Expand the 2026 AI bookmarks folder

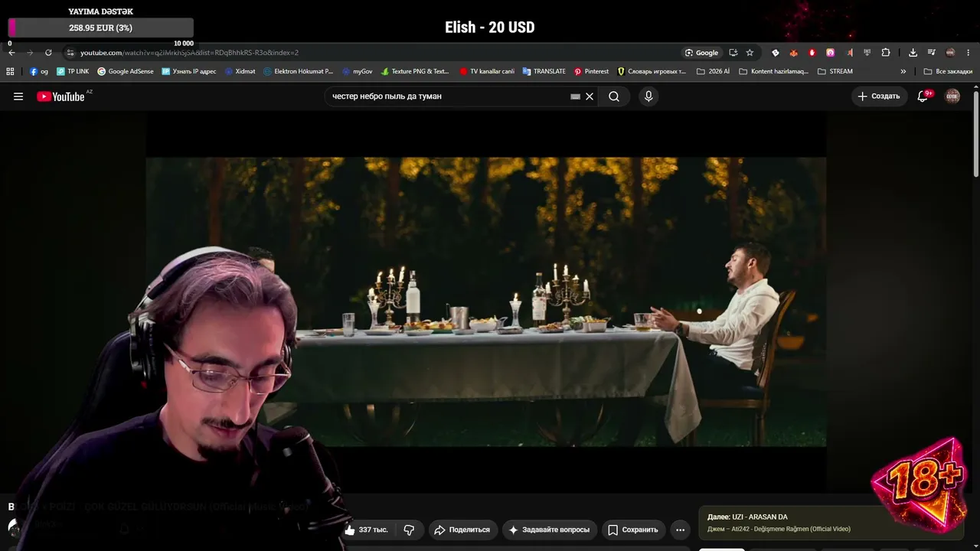(x=713, y=71)
